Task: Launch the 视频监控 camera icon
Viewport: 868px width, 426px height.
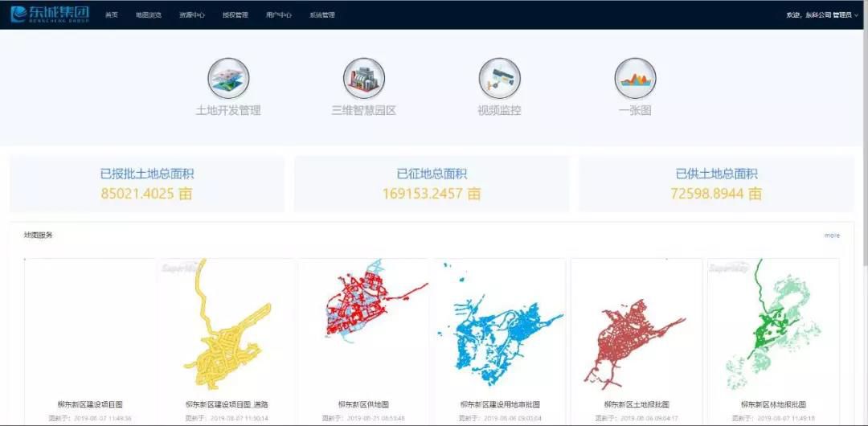Action: point(499,80)
